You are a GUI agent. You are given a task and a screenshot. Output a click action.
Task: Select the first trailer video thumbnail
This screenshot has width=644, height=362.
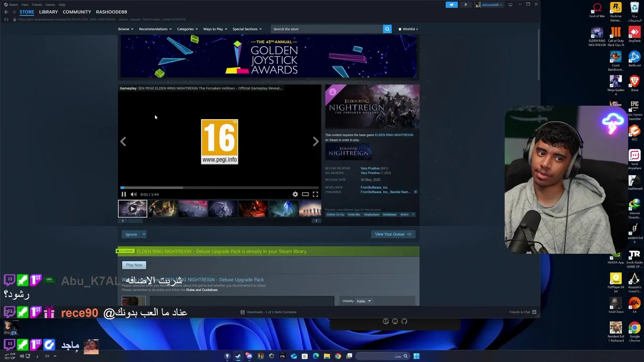click(x=132, y=209)
